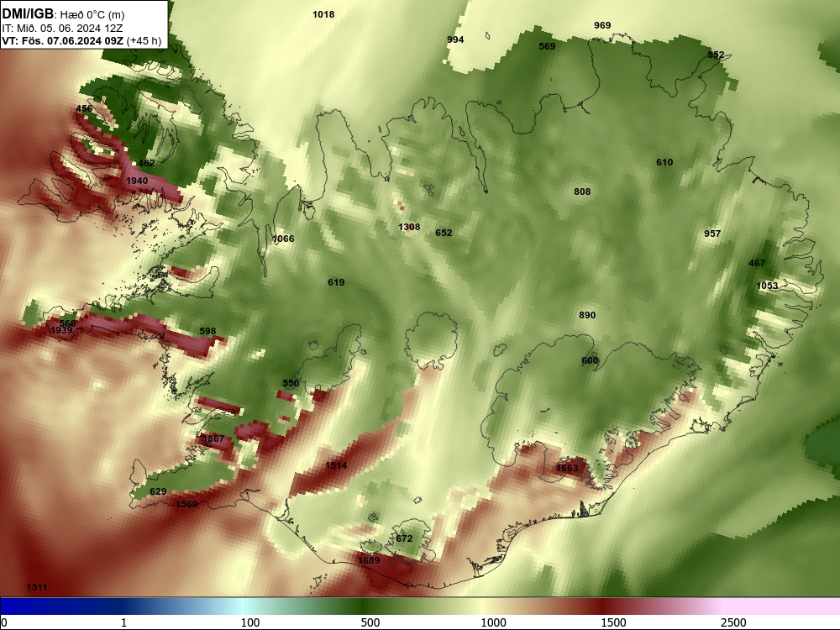840x630 pixels.
Task: Click the 100 label on the color scale
Action: 250,622
